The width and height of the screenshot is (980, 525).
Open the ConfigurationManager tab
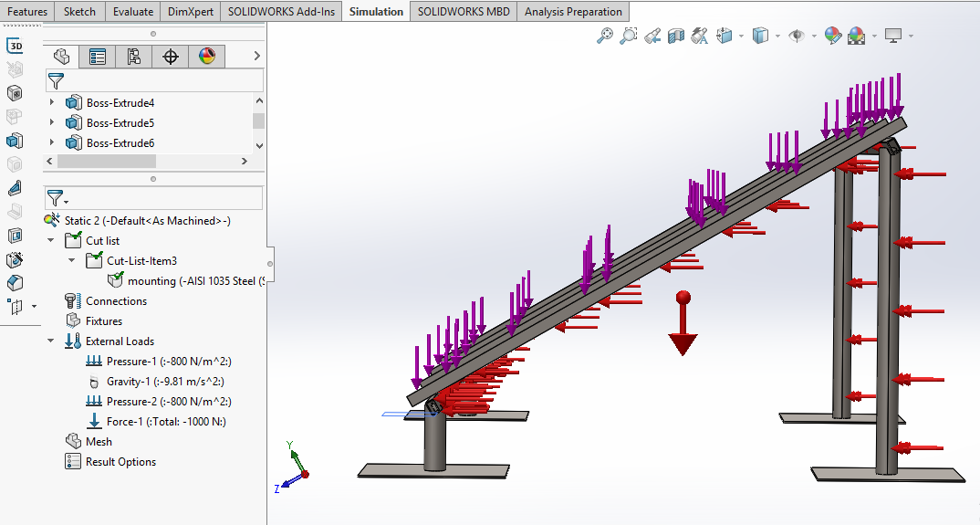134,57
